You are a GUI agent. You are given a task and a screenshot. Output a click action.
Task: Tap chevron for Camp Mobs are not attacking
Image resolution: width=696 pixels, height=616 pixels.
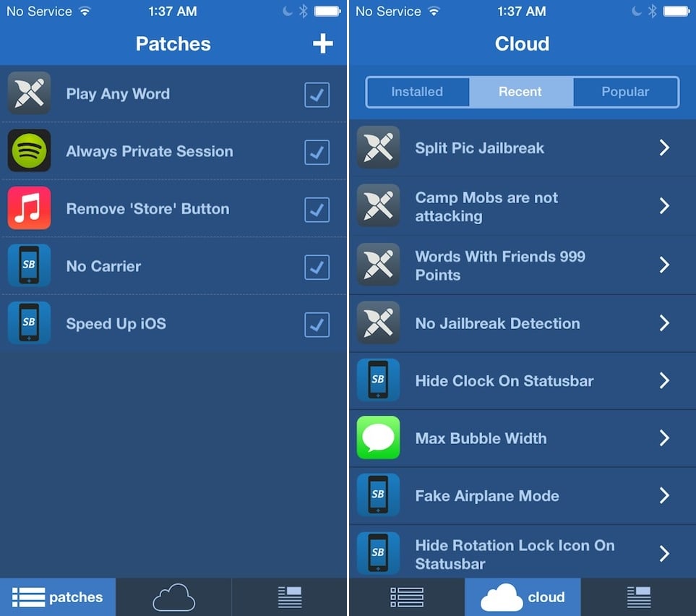tap(664, 205)
